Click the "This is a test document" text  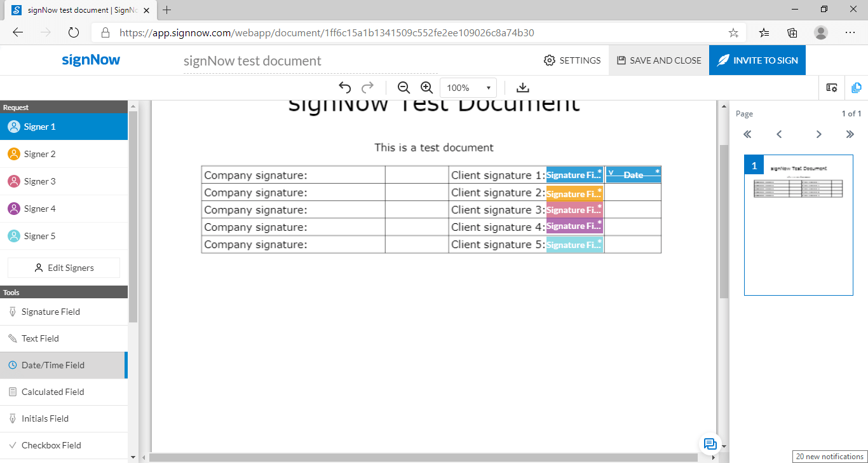click(x=434, y=148)
